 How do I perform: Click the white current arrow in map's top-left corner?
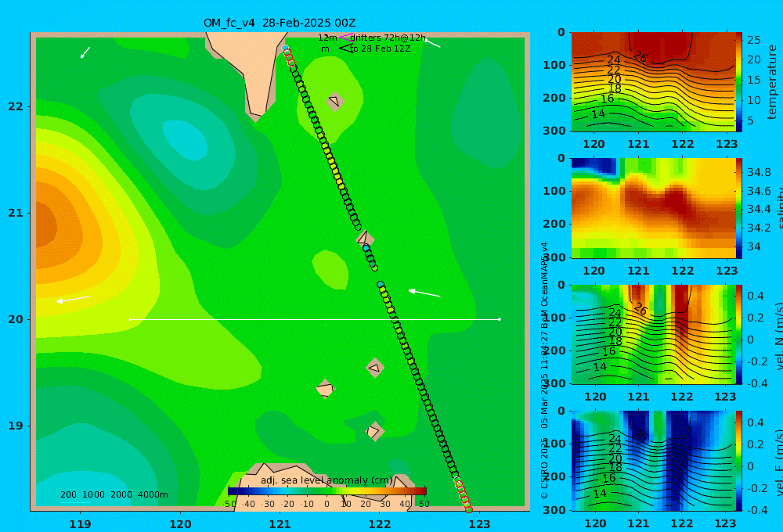[85, 52]
